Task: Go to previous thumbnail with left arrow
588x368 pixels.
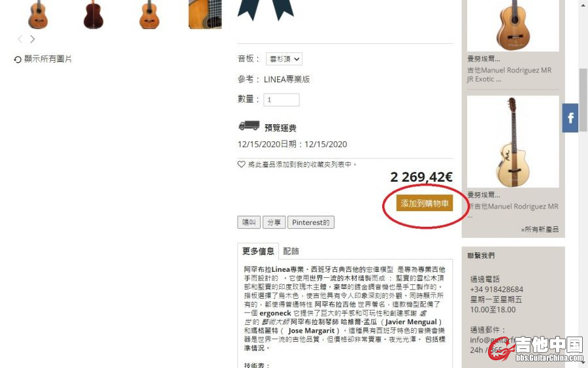Action: [x=20, y=39]
